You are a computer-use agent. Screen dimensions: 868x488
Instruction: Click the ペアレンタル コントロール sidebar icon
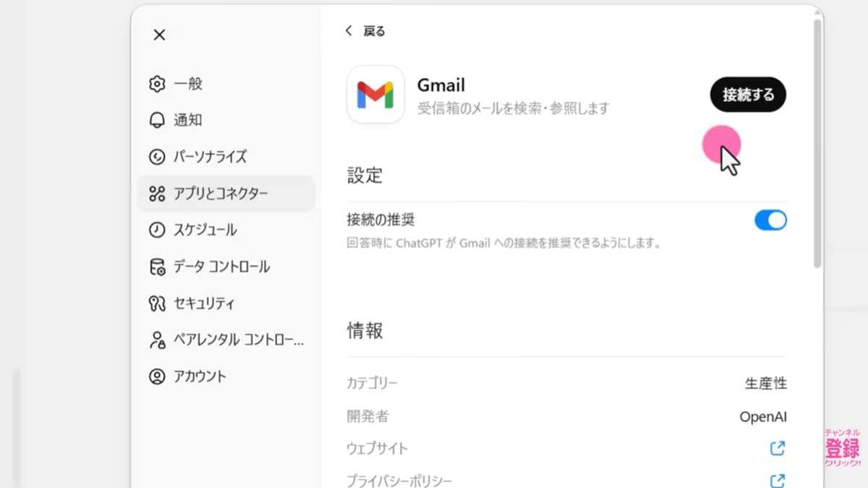coord(159,340)
